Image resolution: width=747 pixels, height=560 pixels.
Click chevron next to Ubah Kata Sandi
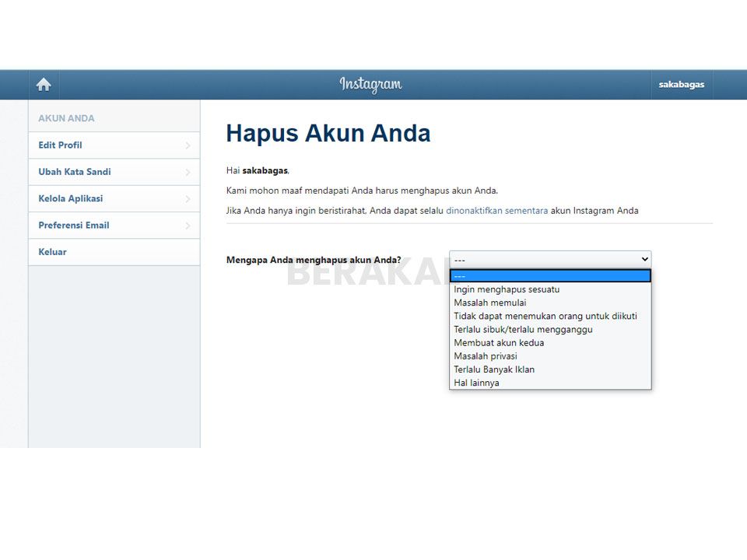click(x=188, y=173)
